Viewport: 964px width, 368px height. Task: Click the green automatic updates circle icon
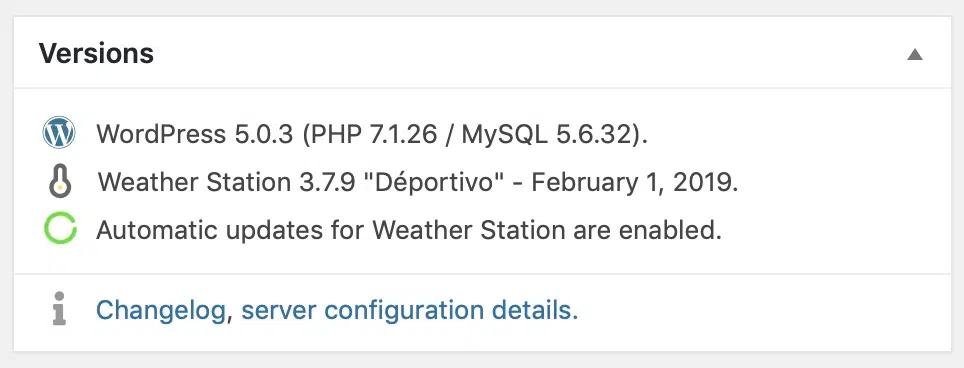click(60, 229)
